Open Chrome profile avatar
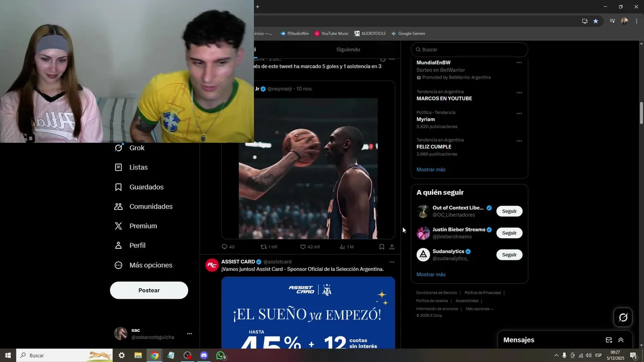Image resolution: width=644 pixels, height=362 pixels. [624, 21]
